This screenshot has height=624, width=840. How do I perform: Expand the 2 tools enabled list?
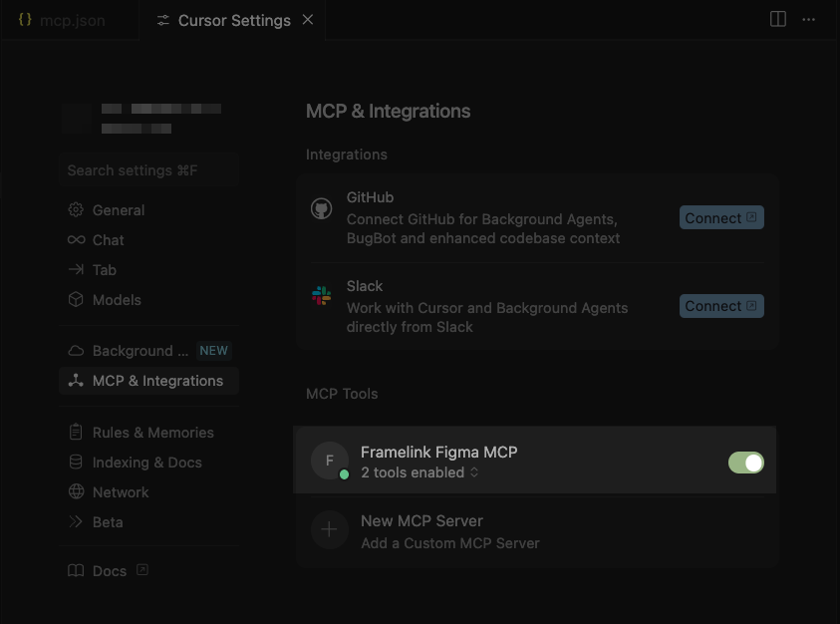(420, 472)
